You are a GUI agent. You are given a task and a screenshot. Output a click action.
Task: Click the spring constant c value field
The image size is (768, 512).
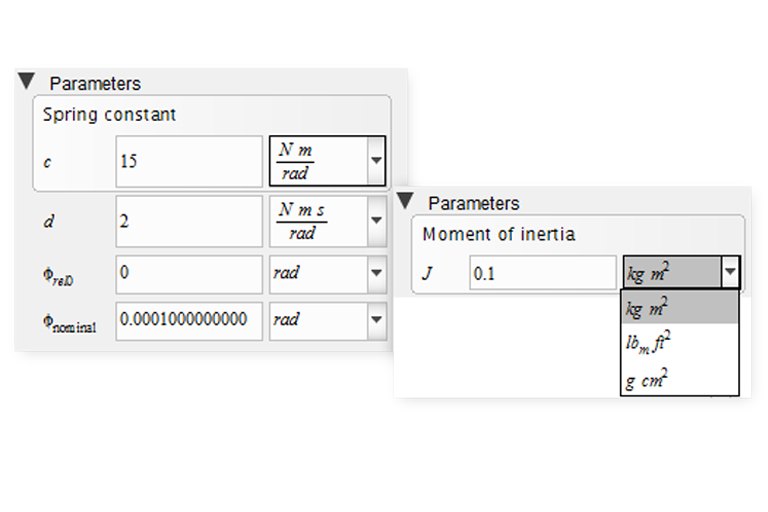(x=189, y=160)
